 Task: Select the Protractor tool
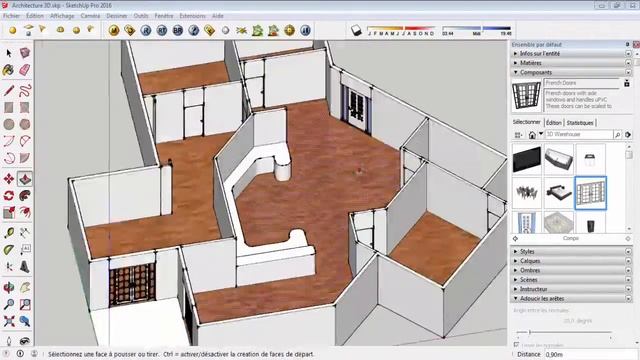point(9,249)
